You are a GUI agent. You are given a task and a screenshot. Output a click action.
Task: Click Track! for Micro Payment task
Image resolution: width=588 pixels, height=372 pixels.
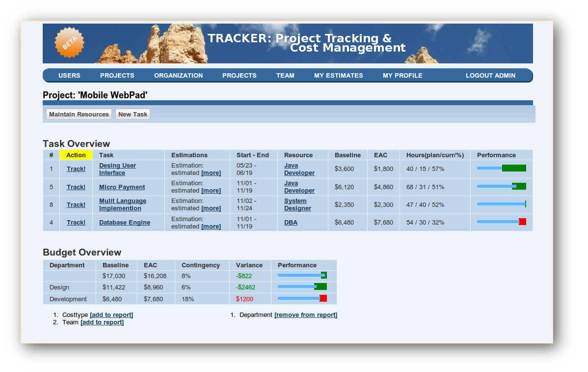76,187
